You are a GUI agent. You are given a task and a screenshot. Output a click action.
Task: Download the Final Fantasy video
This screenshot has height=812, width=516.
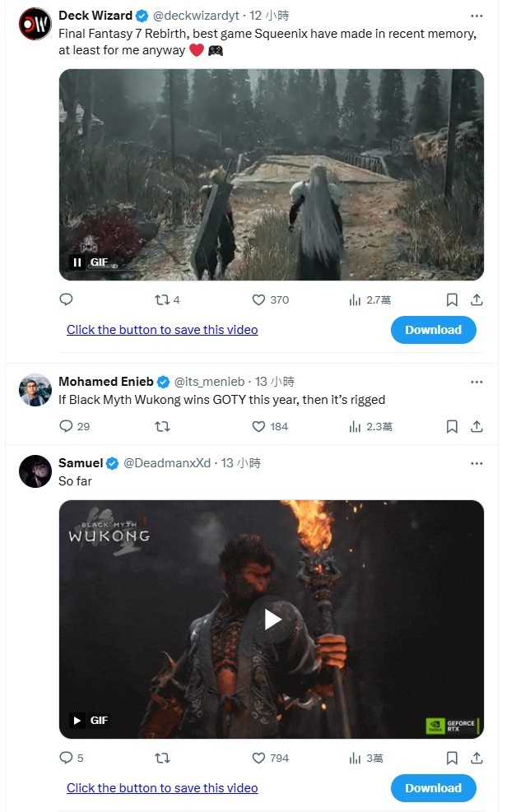pyautogui.click(x=433, y=330)
